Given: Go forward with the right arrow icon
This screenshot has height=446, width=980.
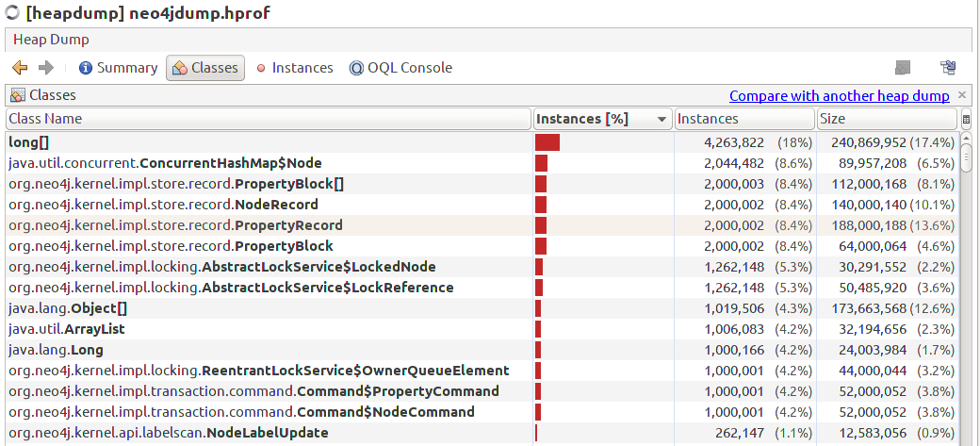Looking at the screenshot, I should pyautogui.click(x=46, y=68).
